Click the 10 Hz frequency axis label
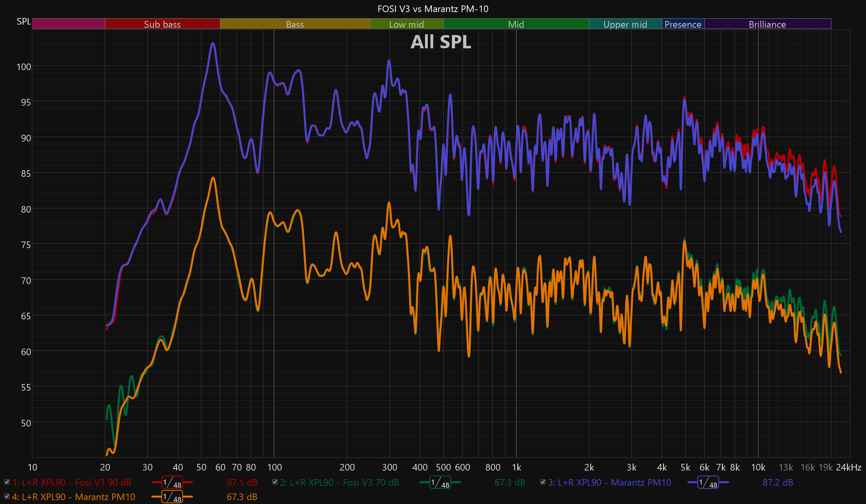 (x=33, y=467)
